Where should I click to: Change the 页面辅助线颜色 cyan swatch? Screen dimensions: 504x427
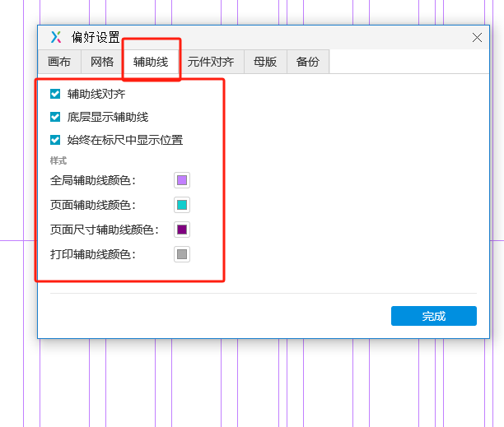(182, 205)
